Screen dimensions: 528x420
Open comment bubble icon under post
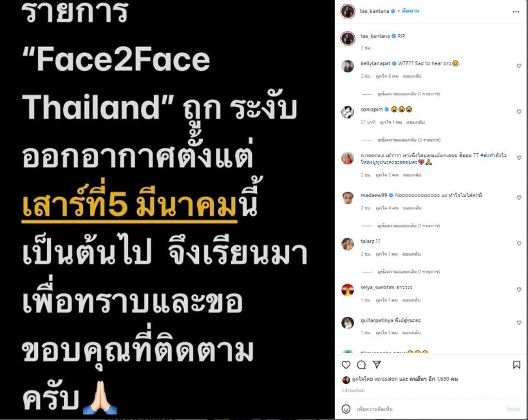[361, 365]
